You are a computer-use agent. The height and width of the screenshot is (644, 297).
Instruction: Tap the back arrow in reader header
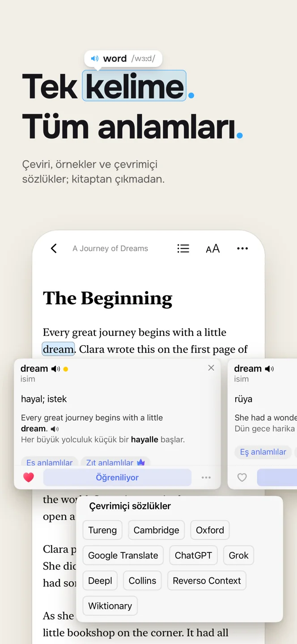[54, 248]
